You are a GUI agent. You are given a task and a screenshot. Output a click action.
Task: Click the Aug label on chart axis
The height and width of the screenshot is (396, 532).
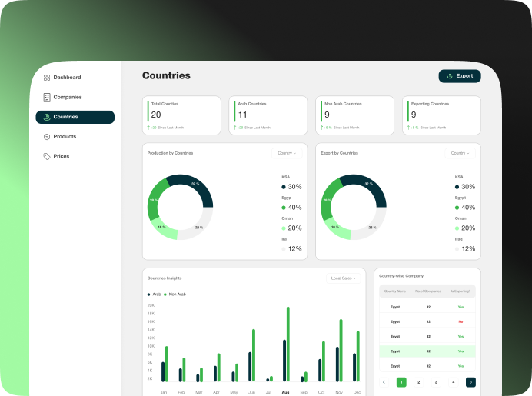(286, 392)
